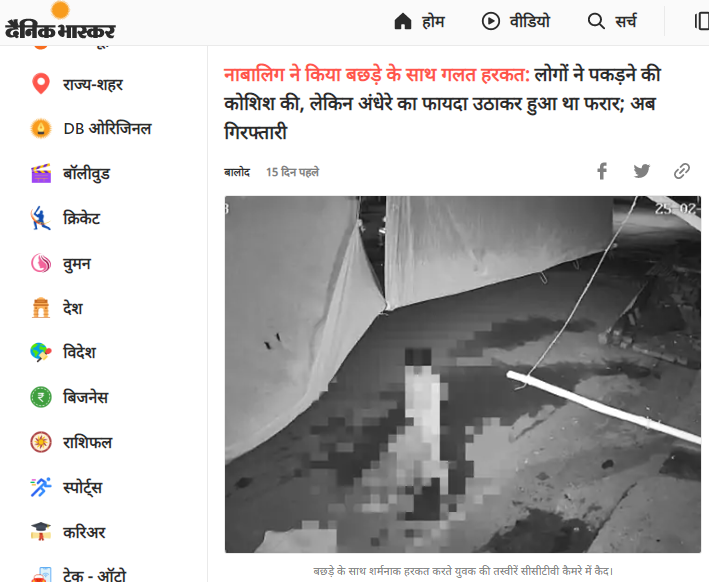Navigate to विदेश section
Image resolution: width=709 pixels, height=582 pixels.
pos(79,352)
